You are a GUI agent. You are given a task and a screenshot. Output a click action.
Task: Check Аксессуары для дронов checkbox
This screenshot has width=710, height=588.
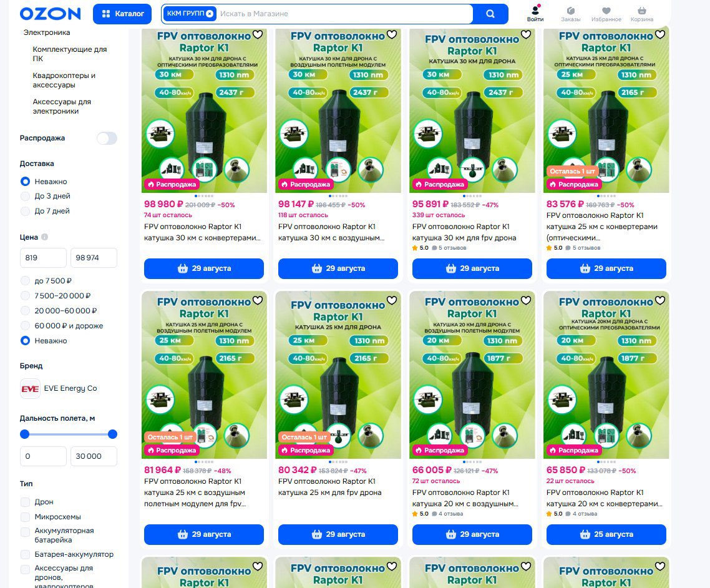click(26, 569)
